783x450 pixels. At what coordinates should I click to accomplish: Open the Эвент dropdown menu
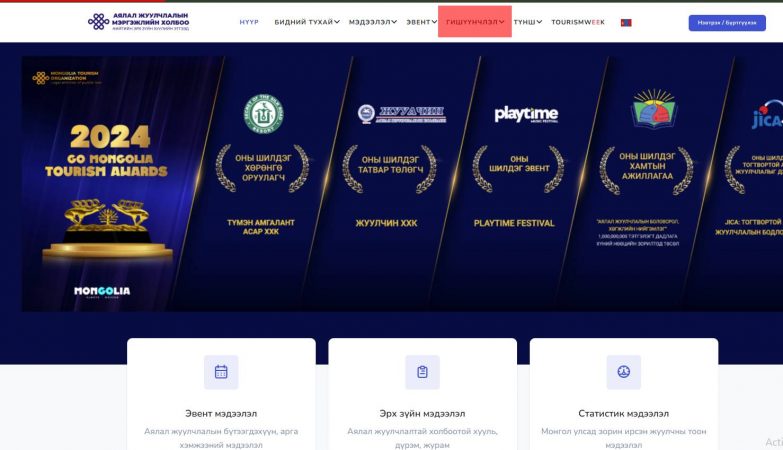421,22
